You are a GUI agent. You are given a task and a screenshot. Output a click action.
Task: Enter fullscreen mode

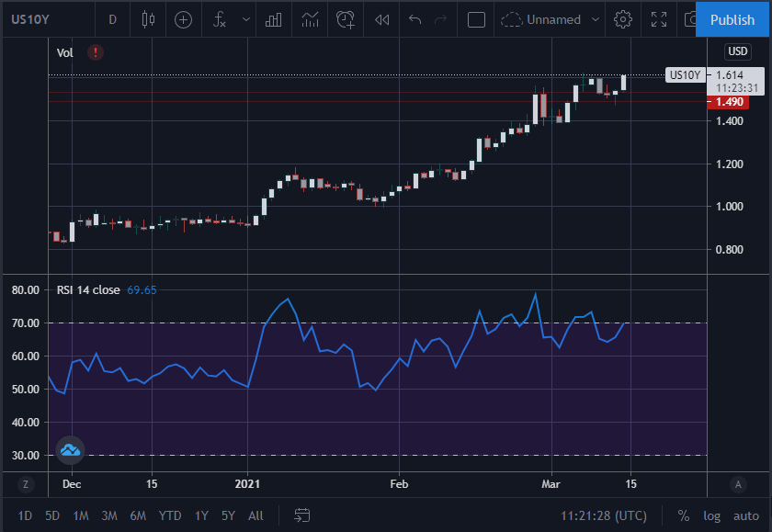659,19
